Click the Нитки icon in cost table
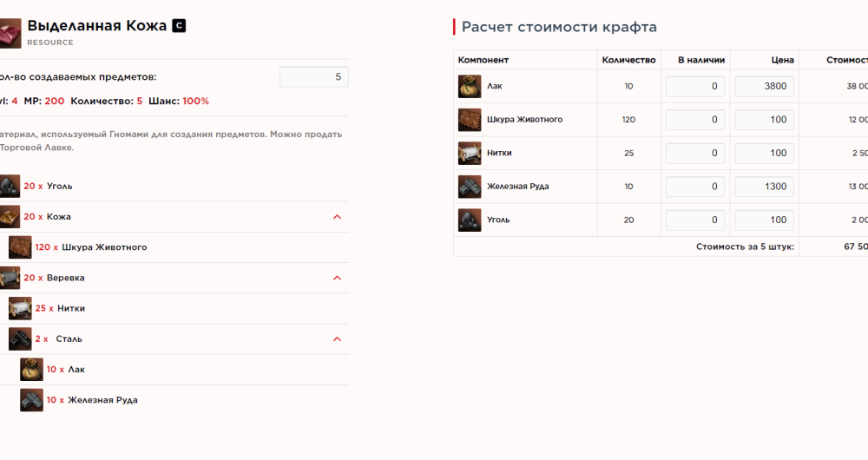 click(x=470, y=153)
